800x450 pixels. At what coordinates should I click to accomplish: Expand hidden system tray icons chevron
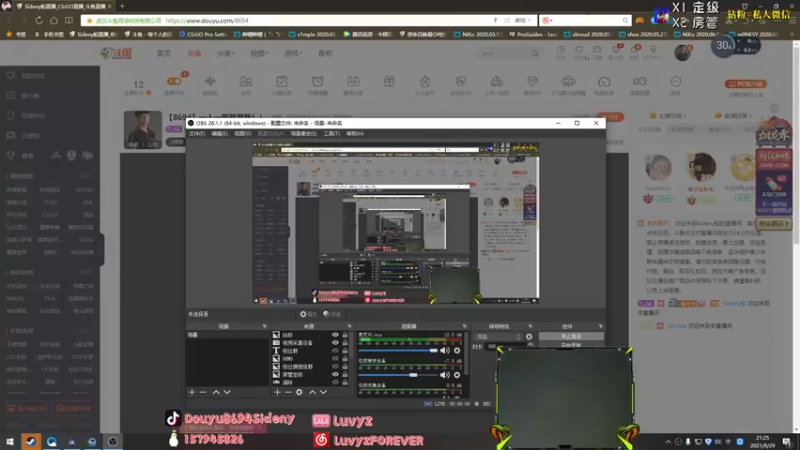coord(668,441)
